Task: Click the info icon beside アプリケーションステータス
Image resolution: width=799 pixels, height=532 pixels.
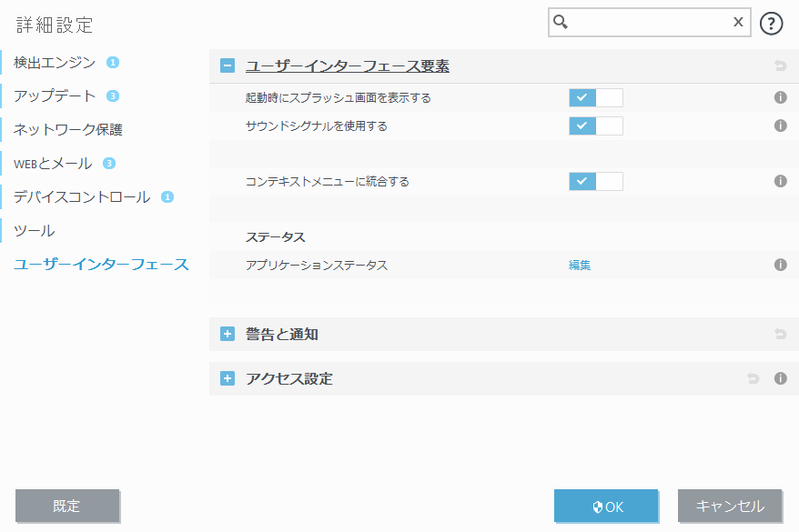Action: click(x=780, y=265)
